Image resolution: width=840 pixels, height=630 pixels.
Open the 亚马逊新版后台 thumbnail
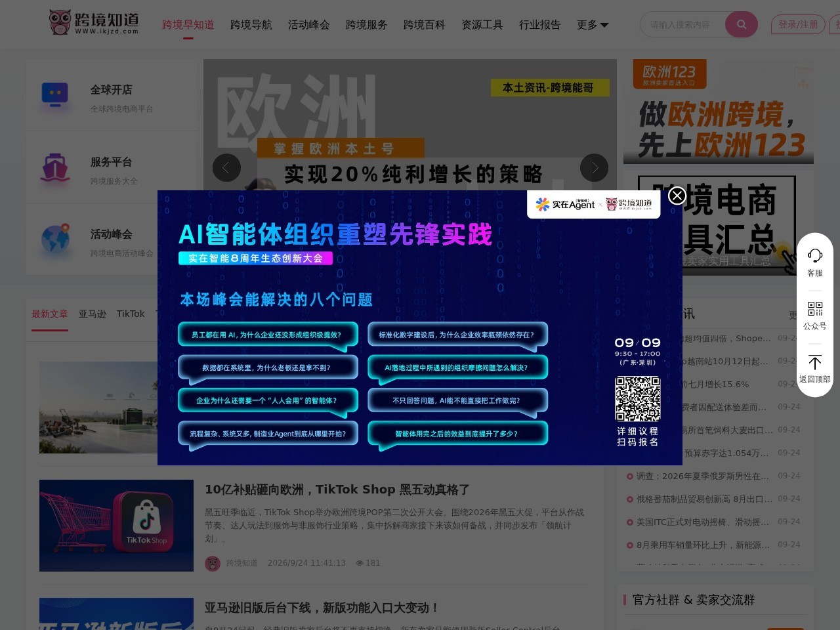click(116, 614)
